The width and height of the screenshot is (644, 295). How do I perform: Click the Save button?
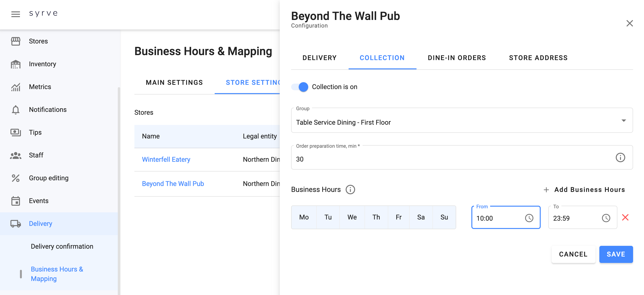pyautogui.click(x=616, y=254)
